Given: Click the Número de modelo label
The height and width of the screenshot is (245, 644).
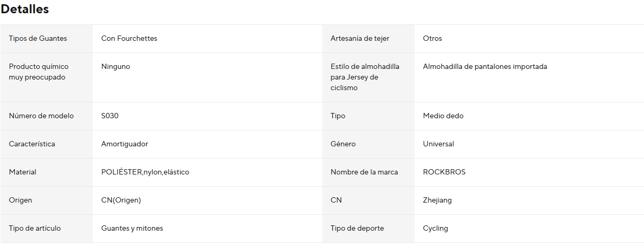Looking at the screenshot, I should (x=41, y=116).
